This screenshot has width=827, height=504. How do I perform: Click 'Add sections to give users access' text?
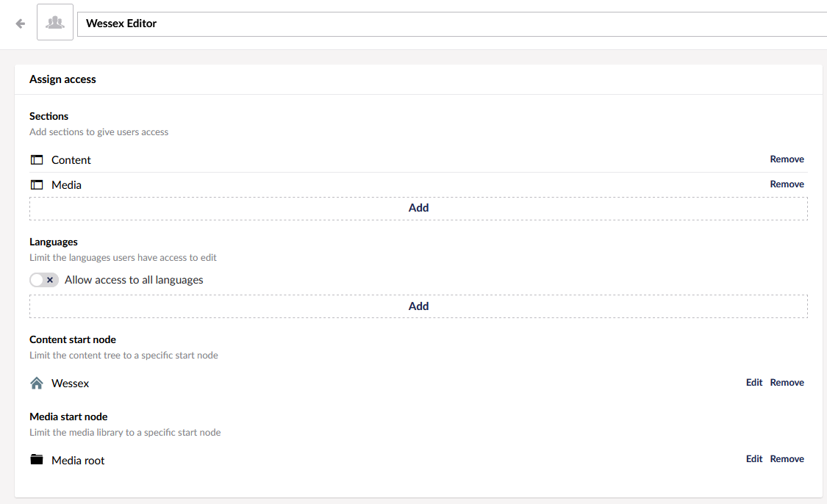(99, 132)
